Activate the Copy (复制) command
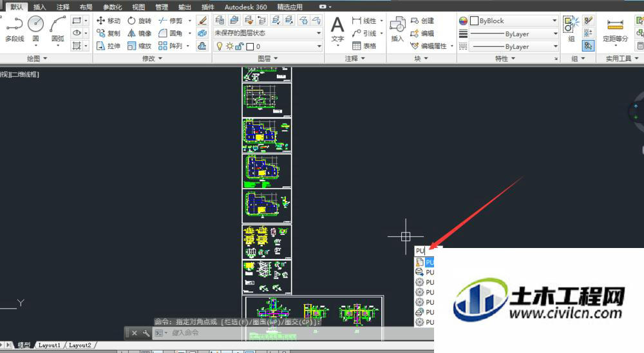 pos(108,33)
